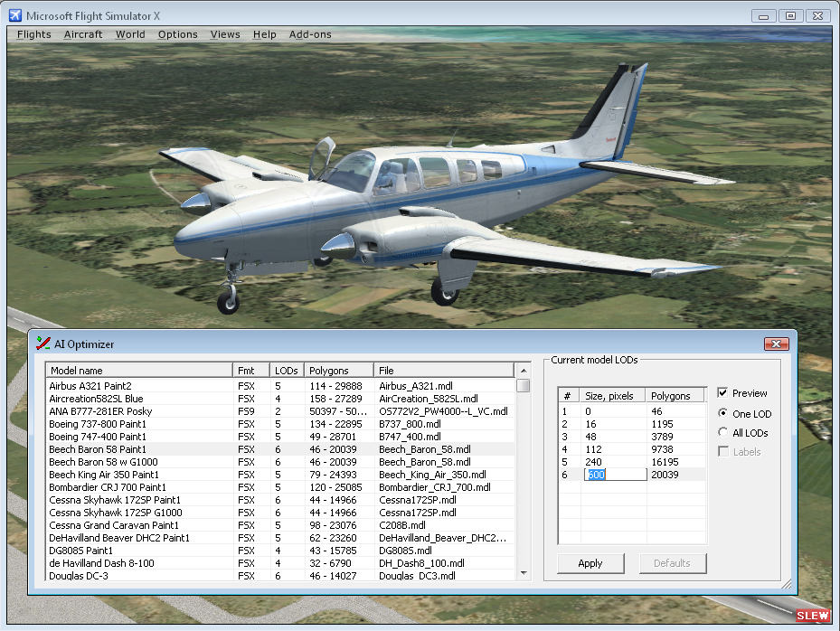Sort by Model name column header
840x631 pixels.
tap(139, 370)
